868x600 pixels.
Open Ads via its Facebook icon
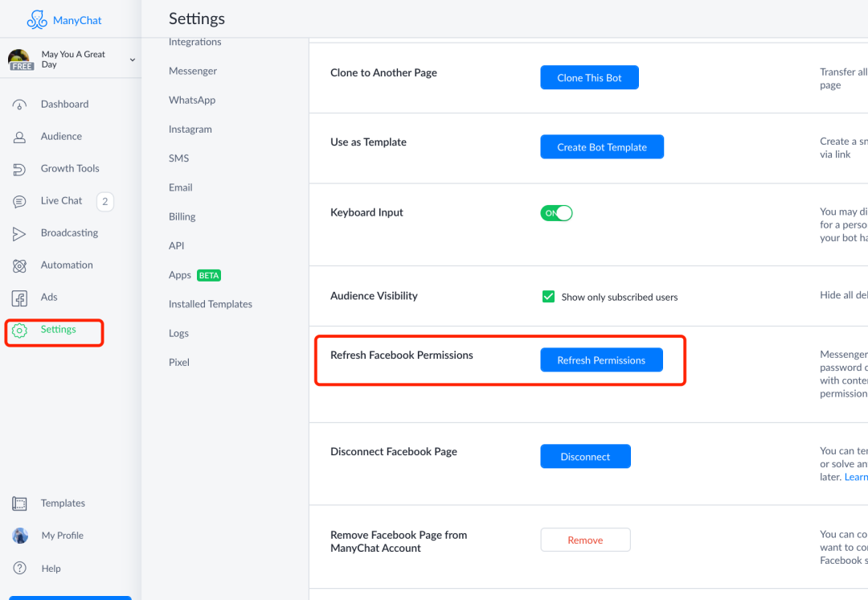[x=19, y=298]
